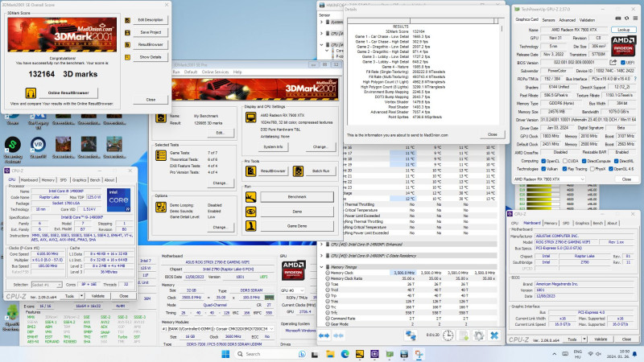This screenshot has width=644, height=362.
Task: Click the Batch Run icon in Pro Tools
Action: [x=298, y=171]
